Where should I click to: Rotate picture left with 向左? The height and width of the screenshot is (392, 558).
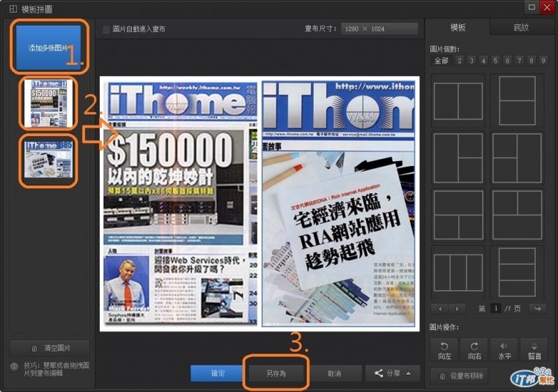[444, 350]
